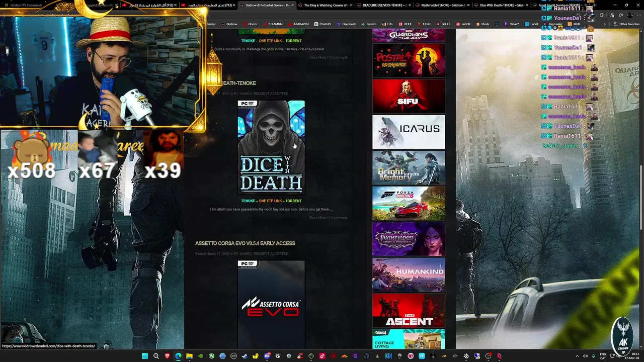Screen dimensions: 644x362
Task: Open taskbar Search
Action: pos(156,356)
